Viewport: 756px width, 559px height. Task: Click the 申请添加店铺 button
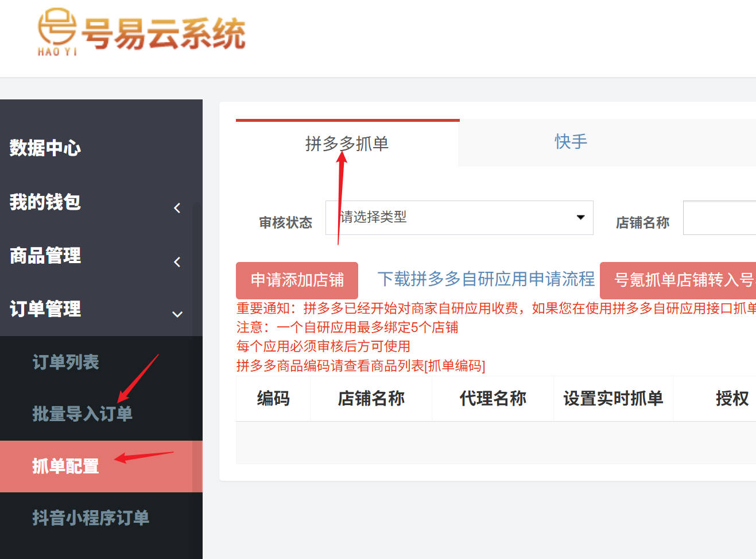tap(296, 280)
